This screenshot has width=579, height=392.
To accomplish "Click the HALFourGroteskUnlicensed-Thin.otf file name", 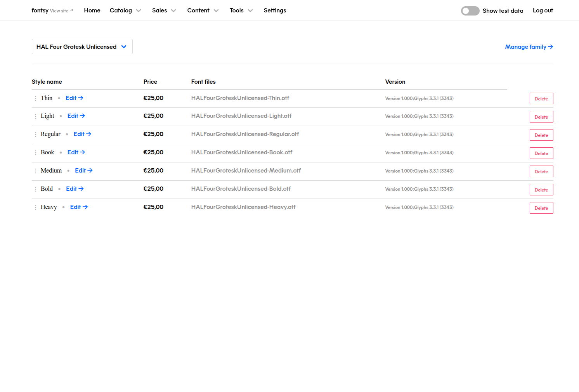I will [240, 98].
